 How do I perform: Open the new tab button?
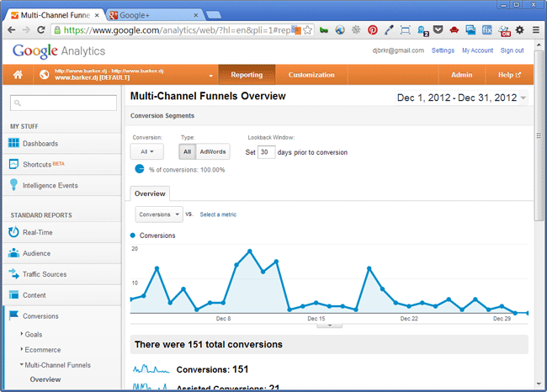click(214, 14)
